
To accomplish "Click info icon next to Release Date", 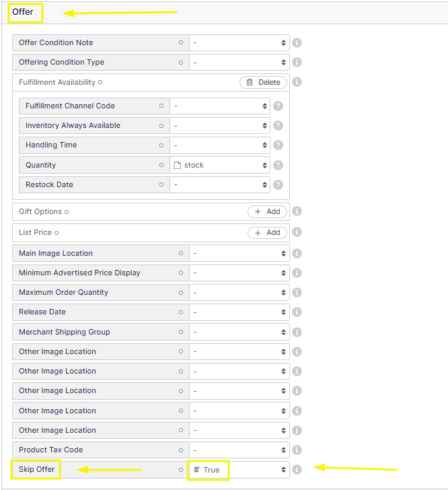I will pos(297,312).
